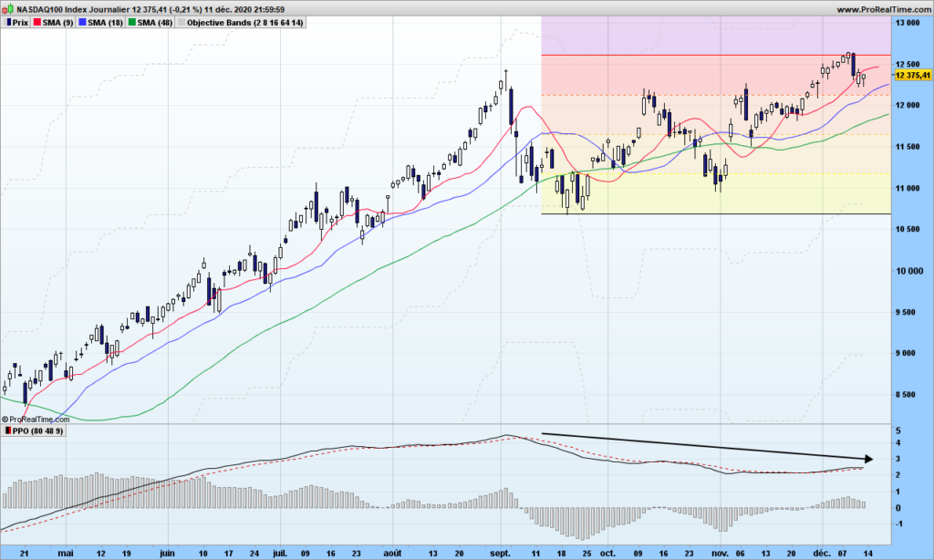This screenshot has width=934, height=560.
Task: Open the www.ProRealTime.com link
Action: (883, 9)
